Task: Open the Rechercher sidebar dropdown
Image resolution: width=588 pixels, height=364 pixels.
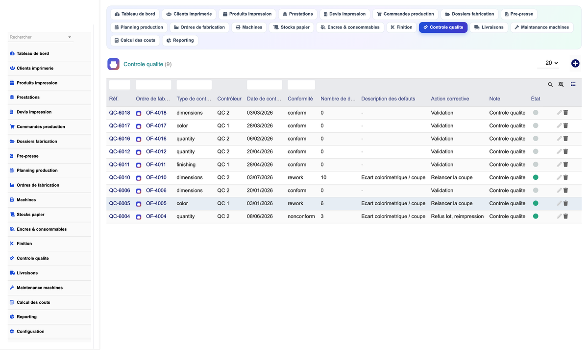Action: 41,37
